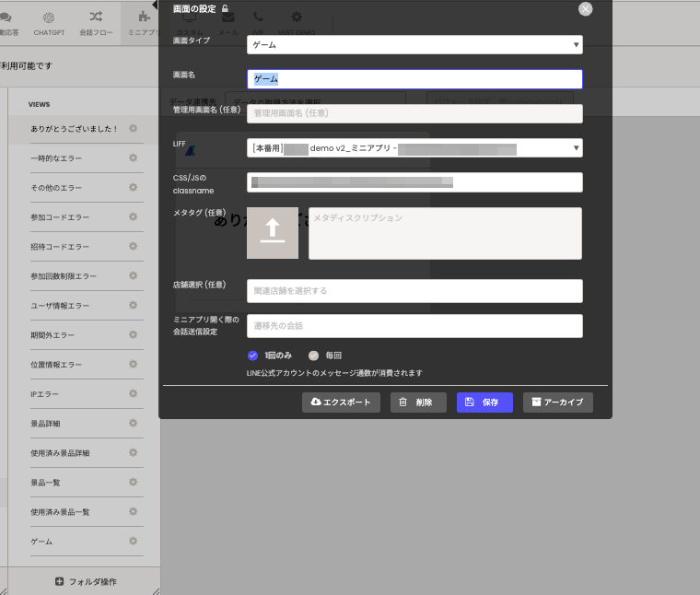Click gear icon next to ゲーム view
The width and height of the screenshot is (700, 595).
click(134, 541)
